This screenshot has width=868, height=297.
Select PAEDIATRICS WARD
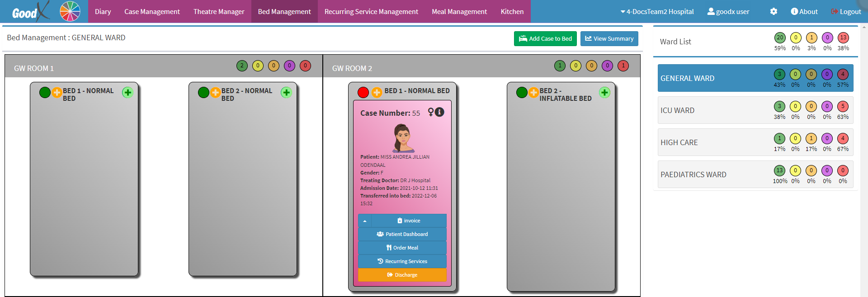[x=755, y=174]
